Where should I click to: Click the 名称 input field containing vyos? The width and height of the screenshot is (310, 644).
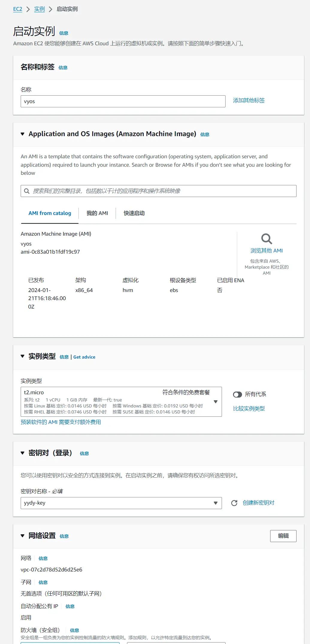click(123, 101)
